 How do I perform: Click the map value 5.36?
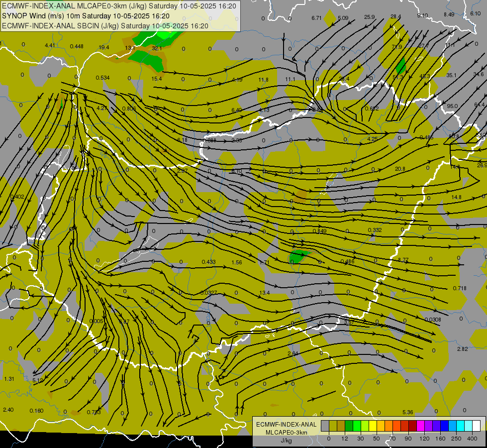[408, 412]
